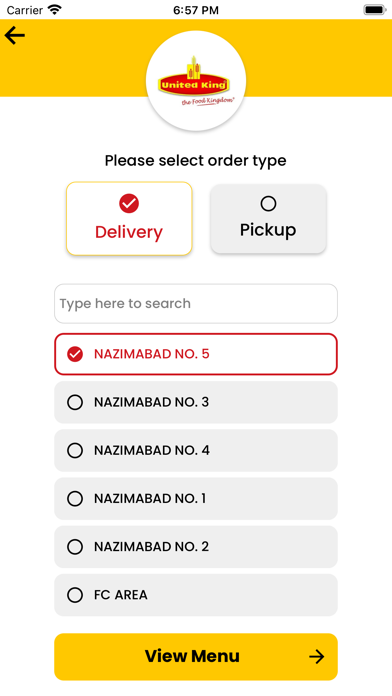Select NAZIMABAD NO. 3 radio button
Viewport: 392px width, 696px height.
click(x=75, y=403)
